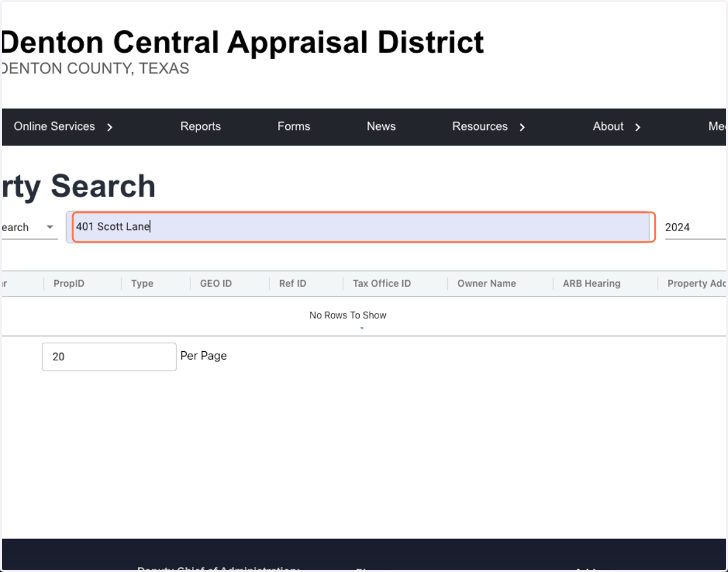Sort by Ref ID column header
The width and height of the screenshot is (728, 572).
click(x=292, y=283)
